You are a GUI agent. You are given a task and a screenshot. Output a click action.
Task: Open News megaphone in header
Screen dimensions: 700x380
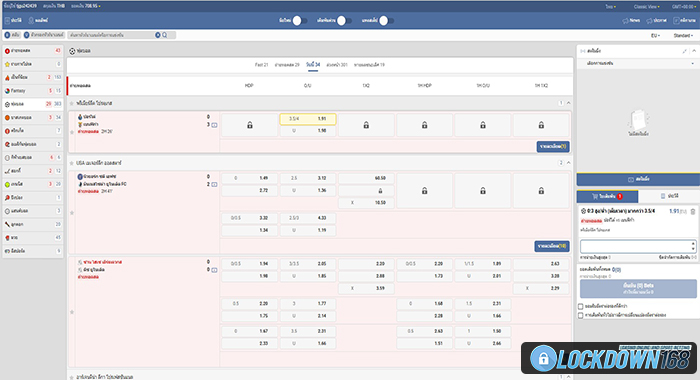tap(631, 21)
